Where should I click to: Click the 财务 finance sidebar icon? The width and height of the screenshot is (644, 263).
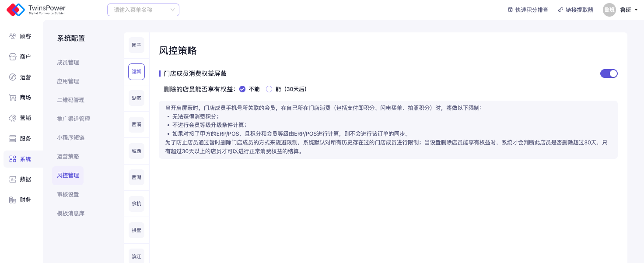click(13, 200)
